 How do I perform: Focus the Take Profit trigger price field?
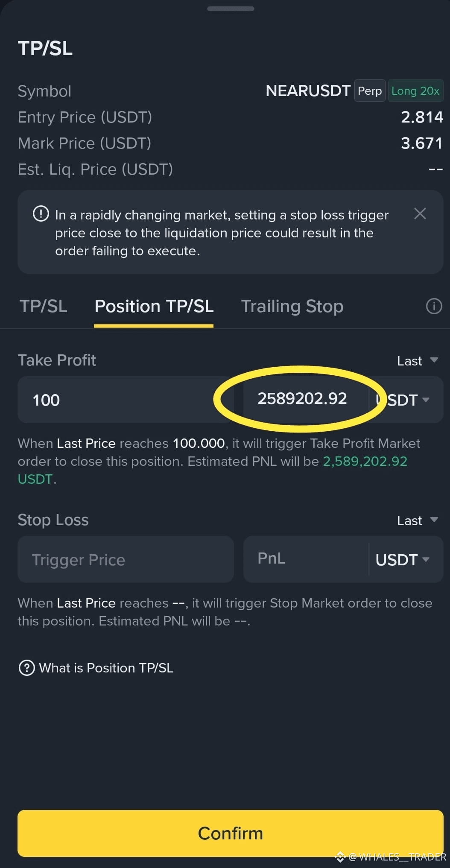click(126, 400)
